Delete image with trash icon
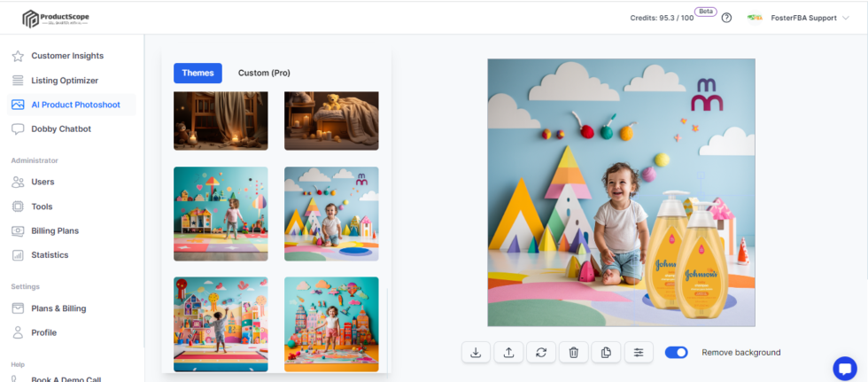This screenshot has width=868, height=382. coord(574,352)
